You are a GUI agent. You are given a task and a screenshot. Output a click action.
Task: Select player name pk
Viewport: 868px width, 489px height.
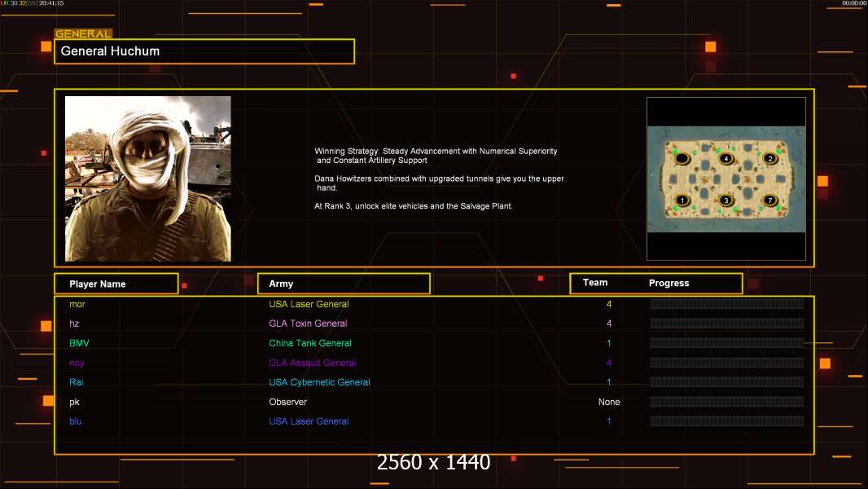[74, 402]
